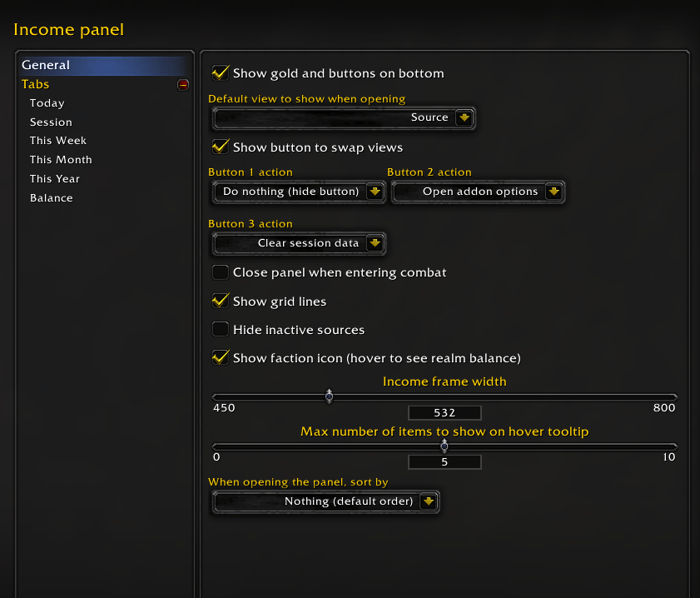Image resolution: width=700 pixels, height=598 pixels.
Task: Enable Close panel when entering combat
Action: coord(220,272)
